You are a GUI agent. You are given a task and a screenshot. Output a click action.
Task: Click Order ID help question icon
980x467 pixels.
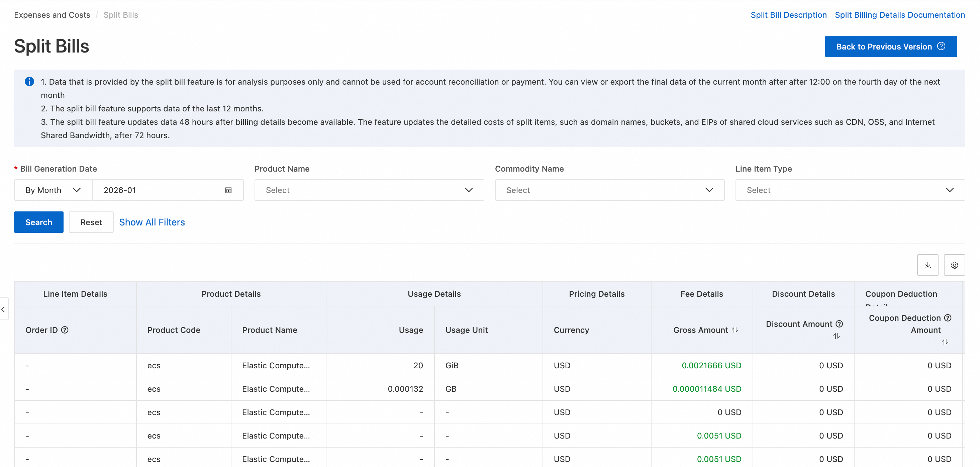65,330
